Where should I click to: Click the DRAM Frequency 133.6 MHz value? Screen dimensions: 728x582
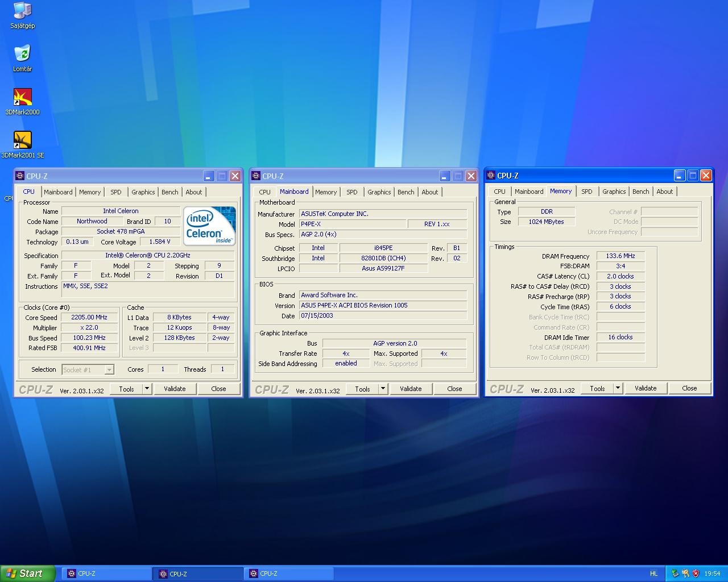pos(621,256)
